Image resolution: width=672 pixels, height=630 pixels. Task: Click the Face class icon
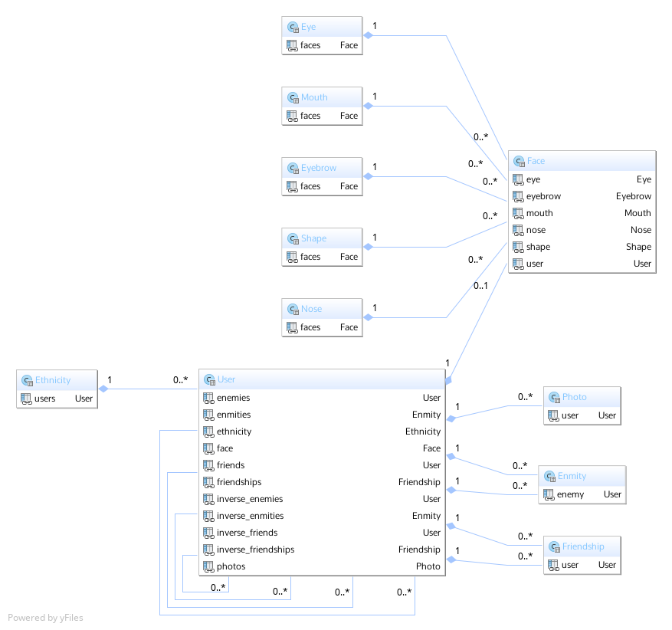click(x=519, y=162)
